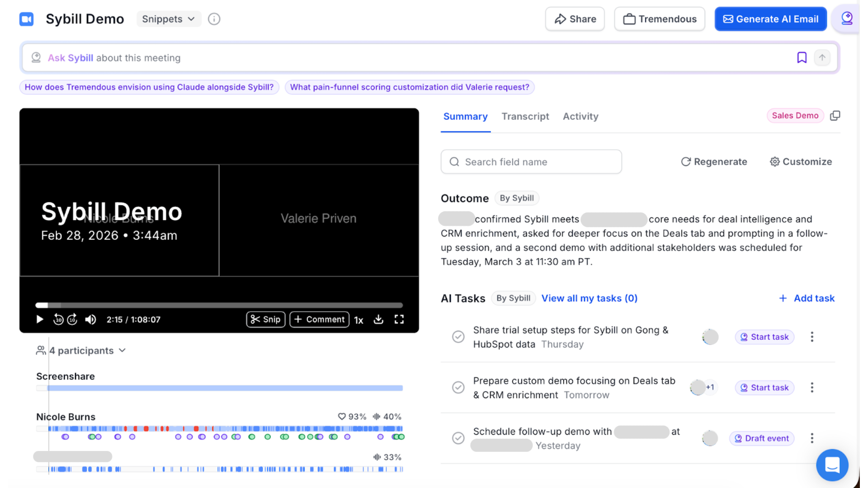The height and width of the screenshot is (488, 868).
Task: Copy the summary with the copy icon
Action: click(x=835, y=116)
